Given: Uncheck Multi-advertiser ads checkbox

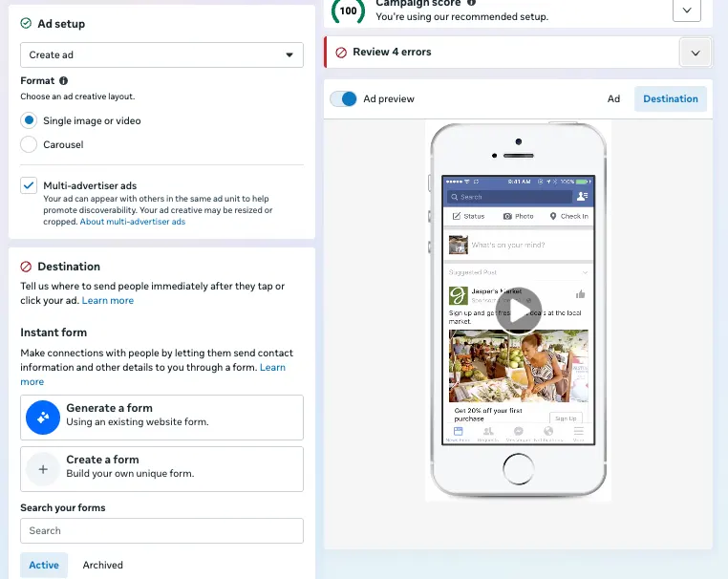Looking at the screenshot, I should [x=29, y=185].
